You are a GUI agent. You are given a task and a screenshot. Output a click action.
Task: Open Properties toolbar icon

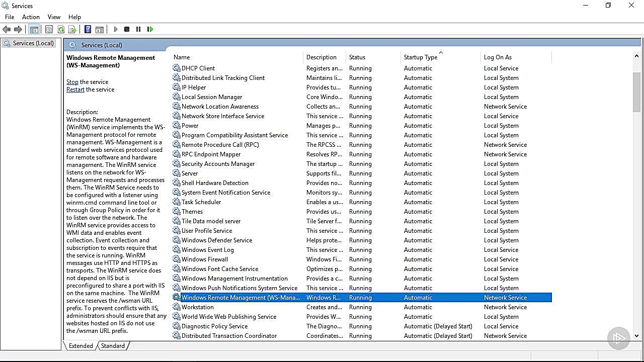49,29
